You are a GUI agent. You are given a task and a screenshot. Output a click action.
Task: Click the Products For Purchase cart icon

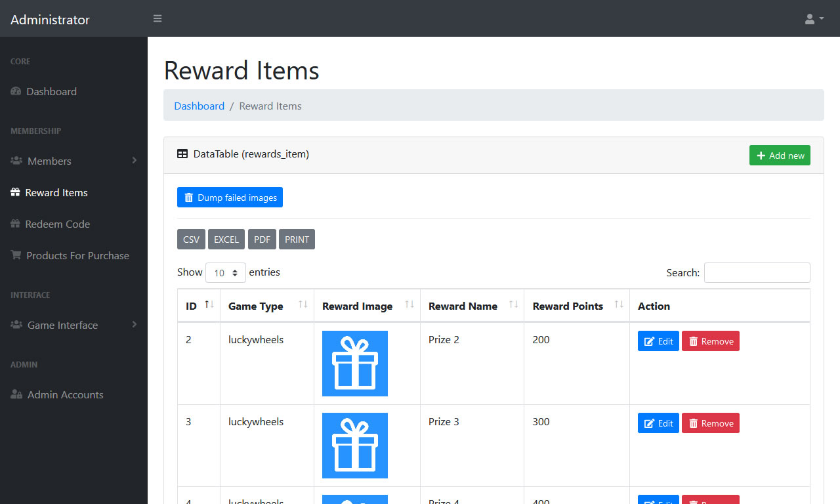pos(14,255)
